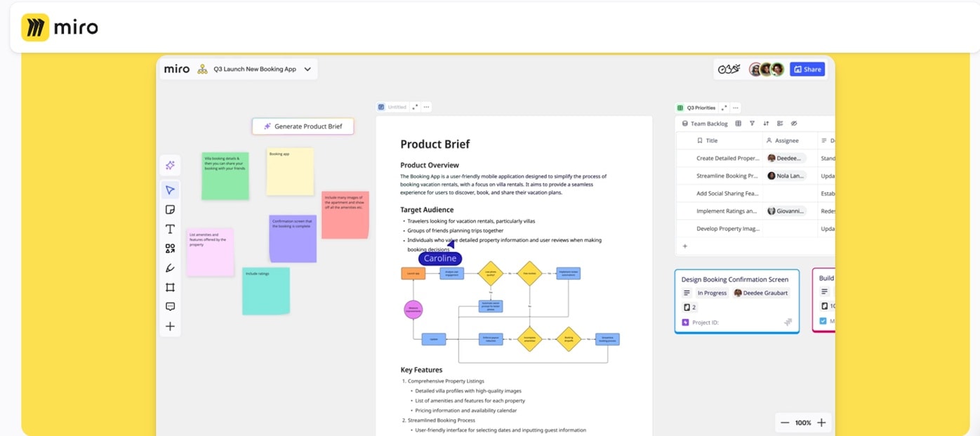Toggle hidden fields with the crossed eye icon
This screenshot has height=436, width=980.
[794, 124]
